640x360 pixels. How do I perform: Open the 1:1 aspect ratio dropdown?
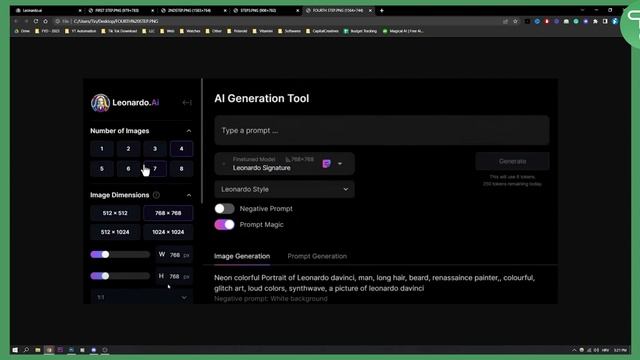pyautogui.click(x=141, y=297)
